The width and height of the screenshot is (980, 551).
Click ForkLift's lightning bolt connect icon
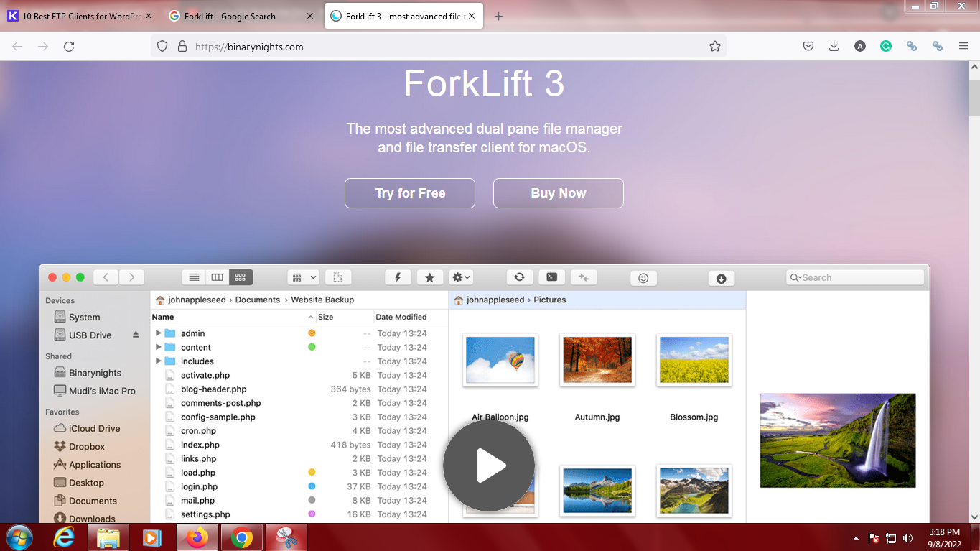(x=398, y=277)
